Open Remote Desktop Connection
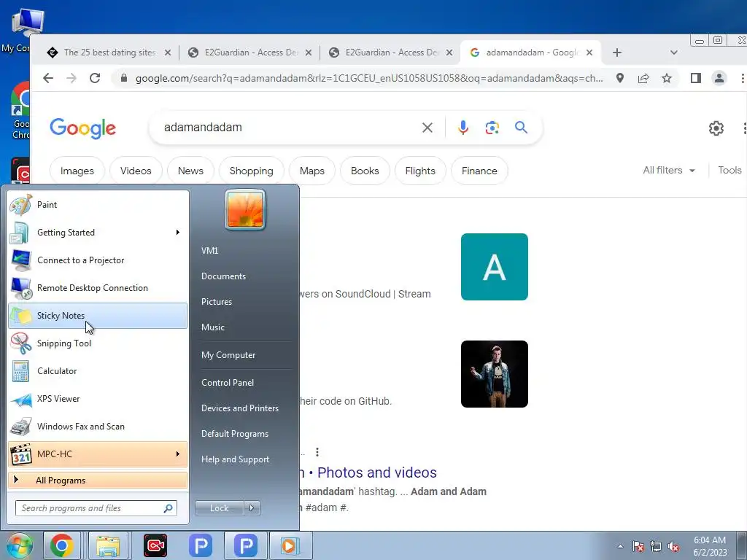The image size is (747, 560). 98,288
